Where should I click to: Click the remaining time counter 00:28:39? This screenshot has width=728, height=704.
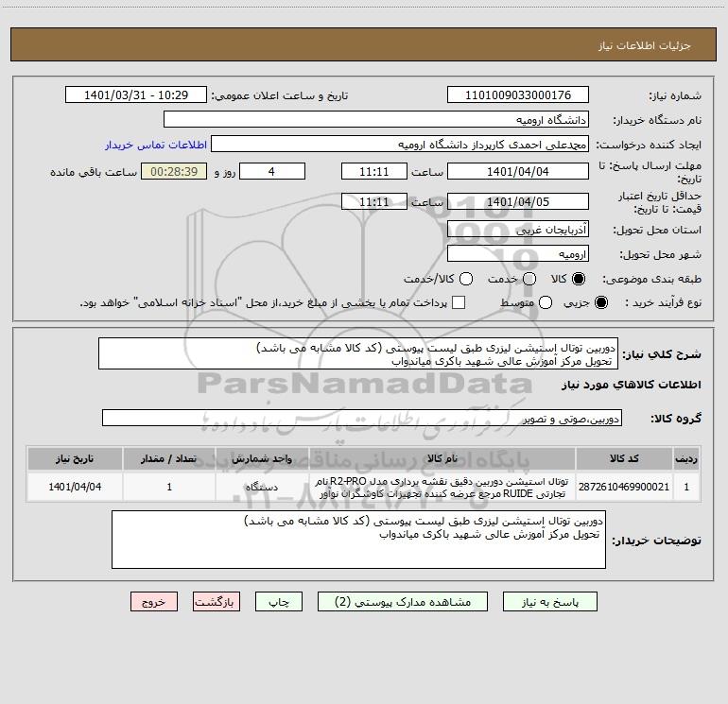click(x=174, y=172)
